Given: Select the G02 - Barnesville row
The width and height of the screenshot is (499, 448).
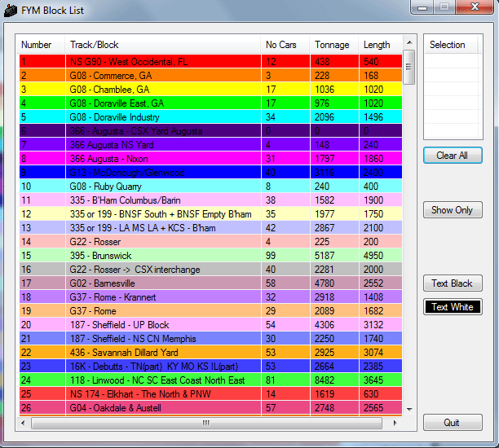Looking at the screenshot, I should pos(210,283).
